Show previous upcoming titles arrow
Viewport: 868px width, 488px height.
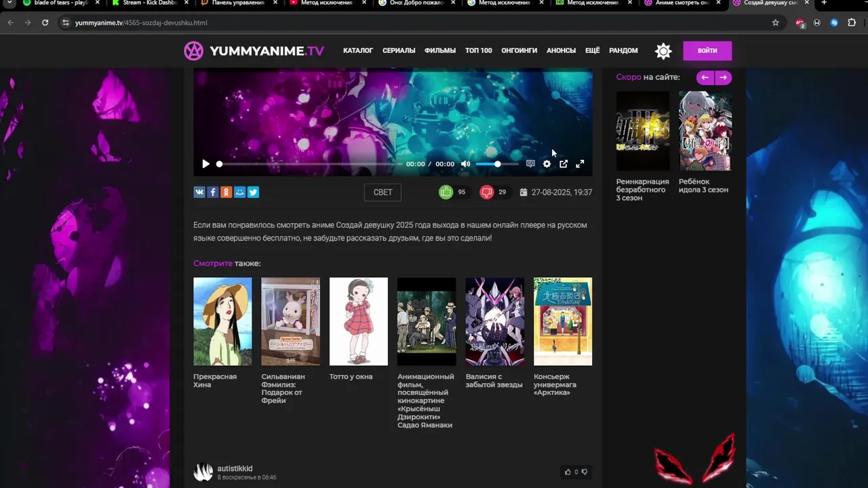(705, 77)
